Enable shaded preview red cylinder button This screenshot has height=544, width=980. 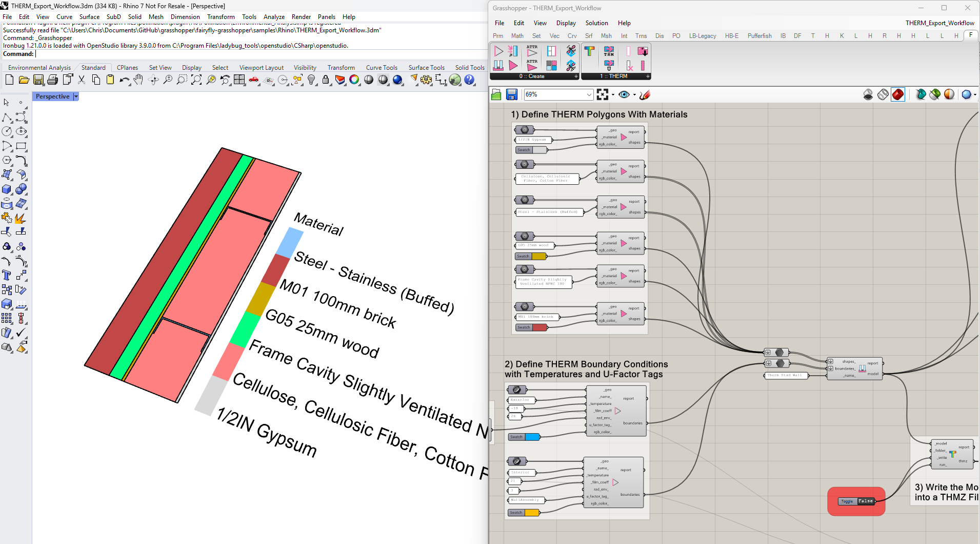(x=898, y=94)
